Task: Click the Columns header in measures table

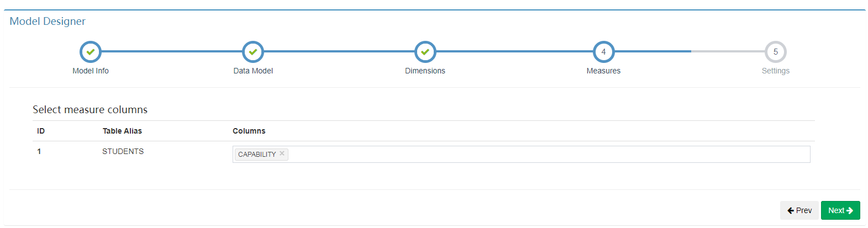Action: point(249,131)
